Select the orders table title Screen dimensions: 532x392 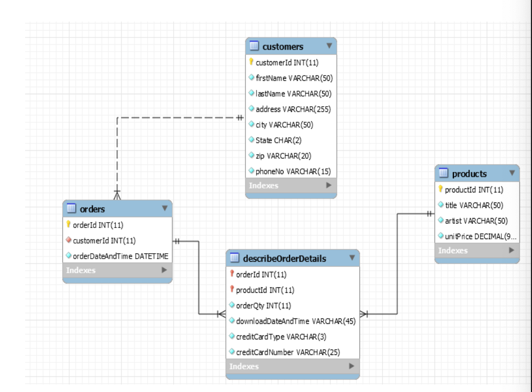pyautogui.click(x=92, y=209)
